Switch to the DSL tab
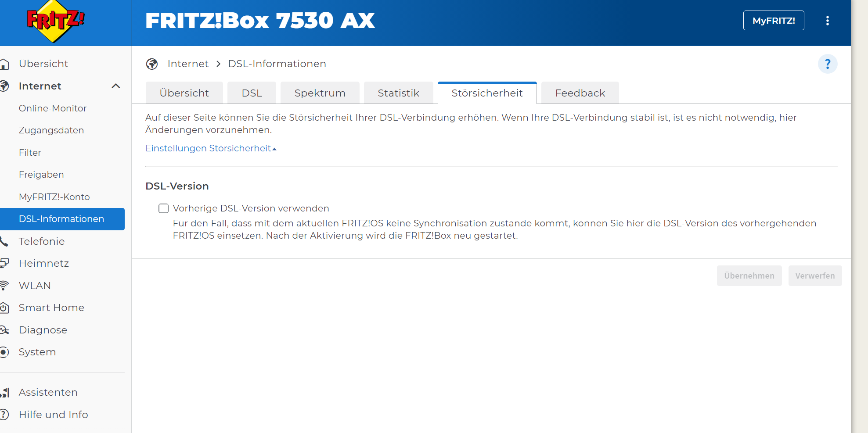Viewport: 868px width, 433px height. [x=252, y=93]
